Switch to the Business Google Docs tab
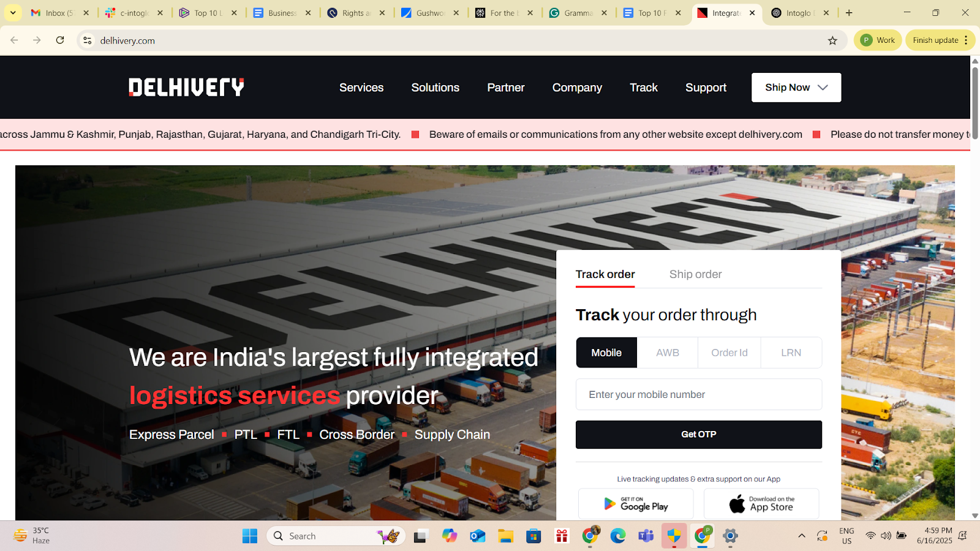980x551 pixels. point(282,13)
